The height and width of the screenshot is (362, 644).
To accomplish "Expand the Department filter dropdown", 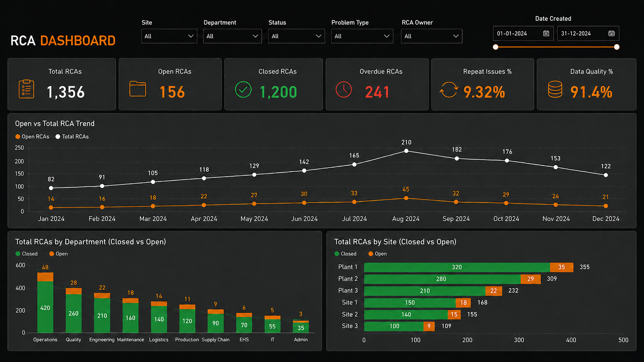I will [233, 36].
